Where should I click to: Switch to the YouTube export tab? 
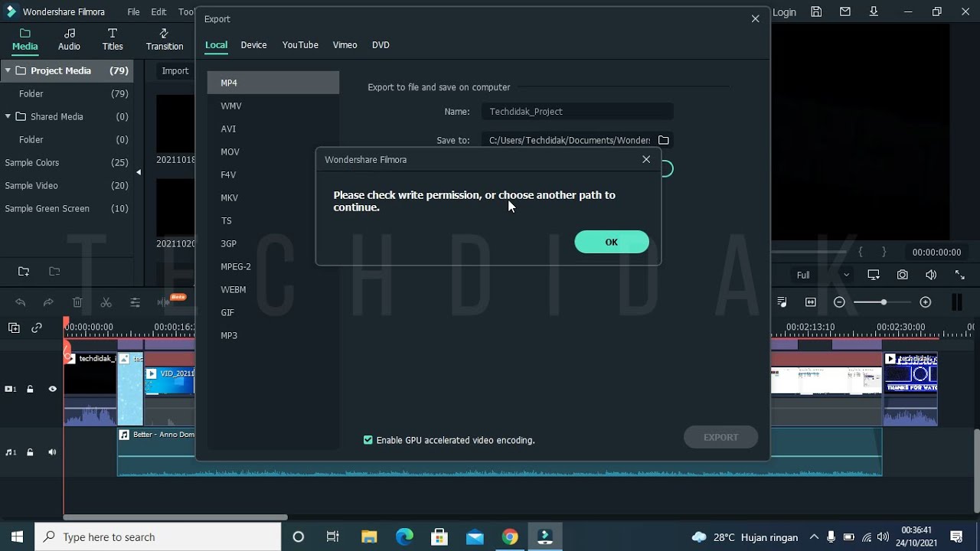click(300, 45)
